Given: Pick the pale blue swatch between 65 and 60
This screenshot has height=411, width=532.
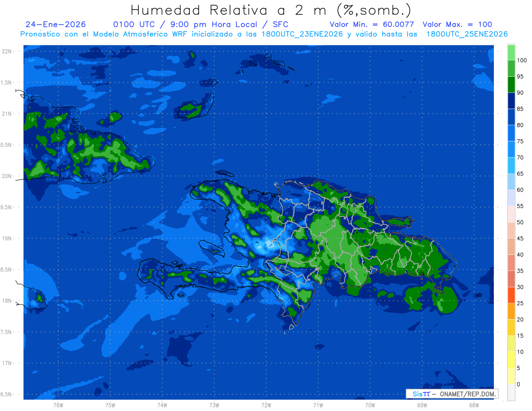Looking at the screenshot, I should coord(511,182).
